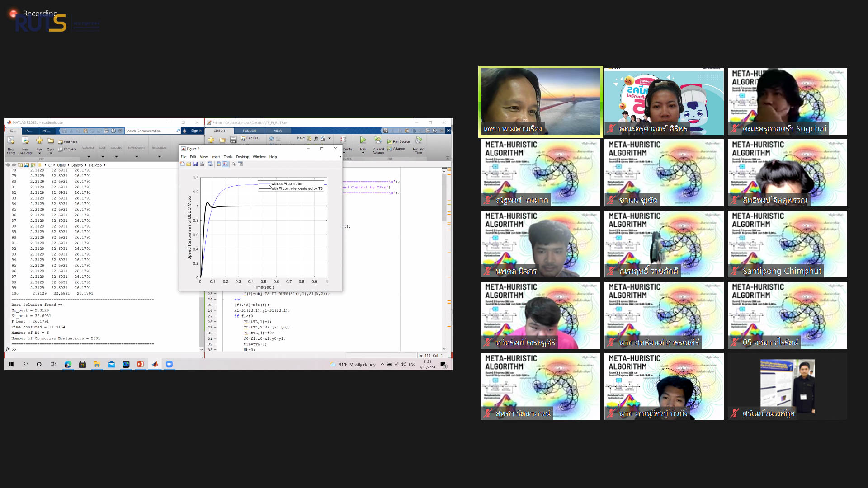Open Windows Start menu
This screenshot has width=868, height=488.
[x=11, y=364]
